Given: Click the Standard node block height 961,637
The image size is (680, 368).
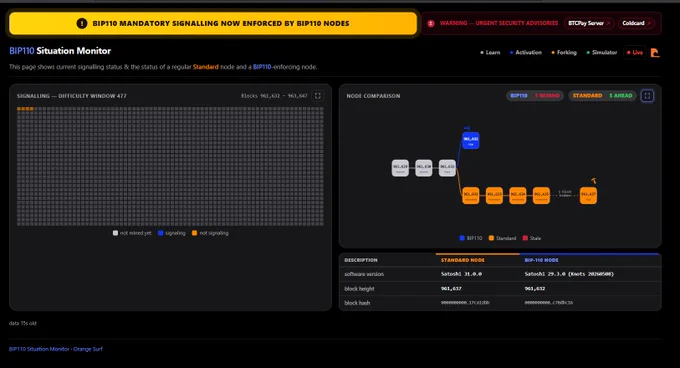Looking at the screenshot, I should [451, 289].
